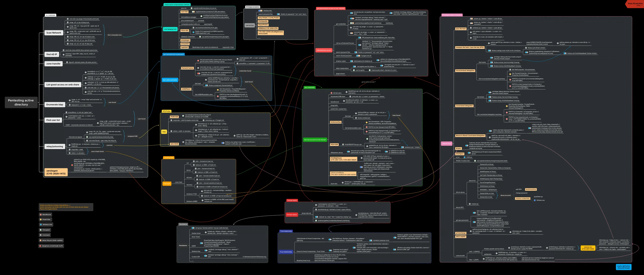Click the PowerView legend marker icon
644x275 pixels.
41,219
